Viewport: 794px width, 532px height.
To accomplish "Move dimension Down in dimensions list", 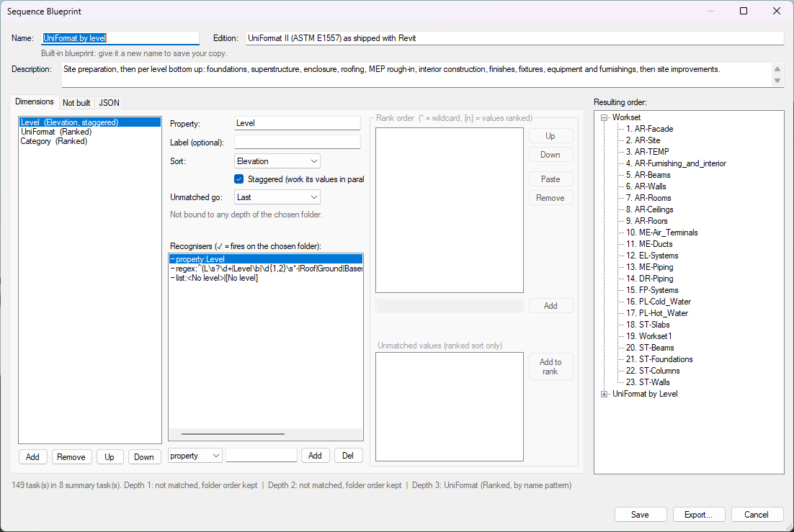I will click(x=144, y=456).
